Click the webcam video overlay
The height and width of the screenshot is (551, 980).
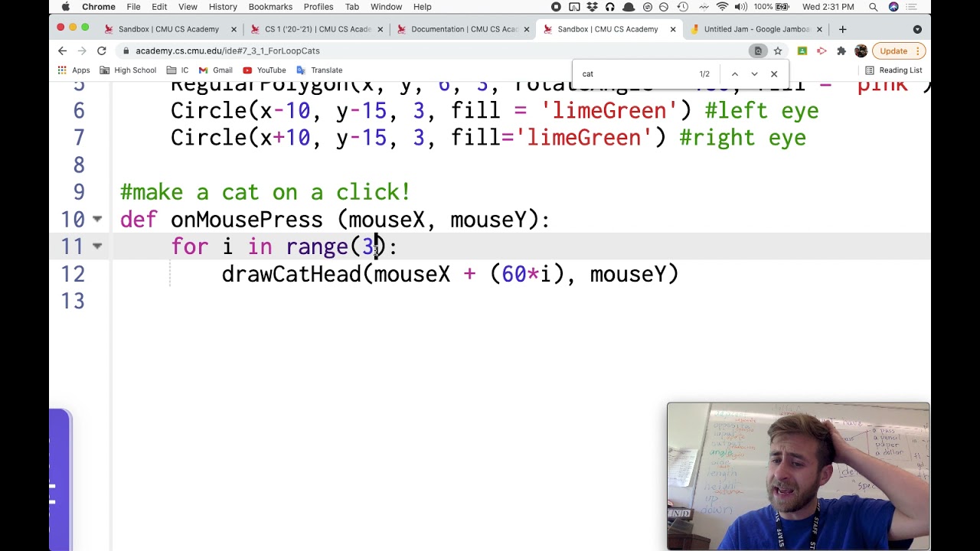click(x=799, y=476)
